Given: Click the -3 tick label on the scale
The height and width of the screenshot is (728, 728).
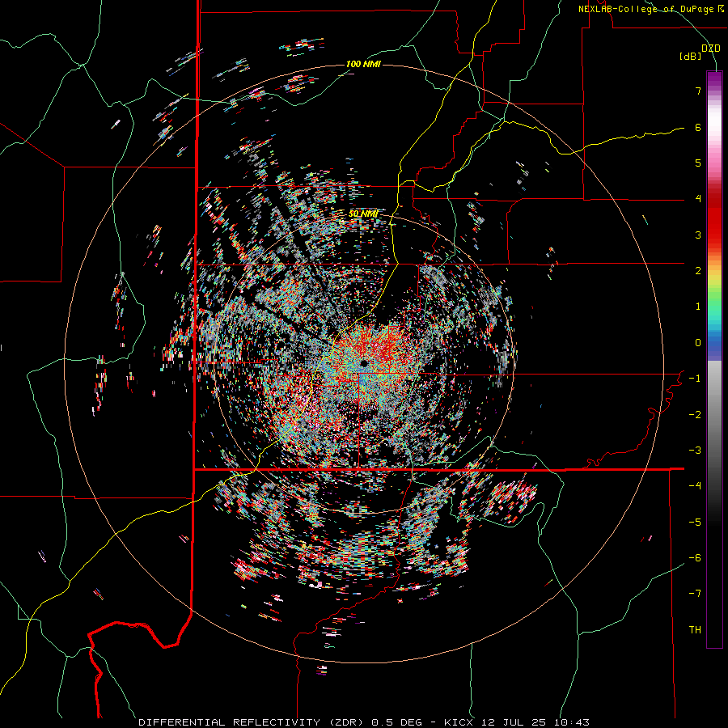Looking at the screenshot, I should pyautogui.click(x=695, y=451).
